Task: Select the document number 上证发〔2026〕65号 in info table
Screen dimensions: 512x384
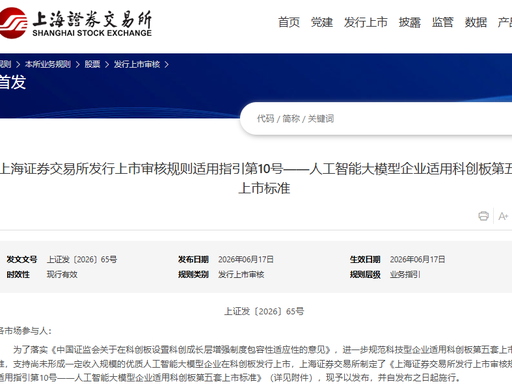Action: [82, 259]
